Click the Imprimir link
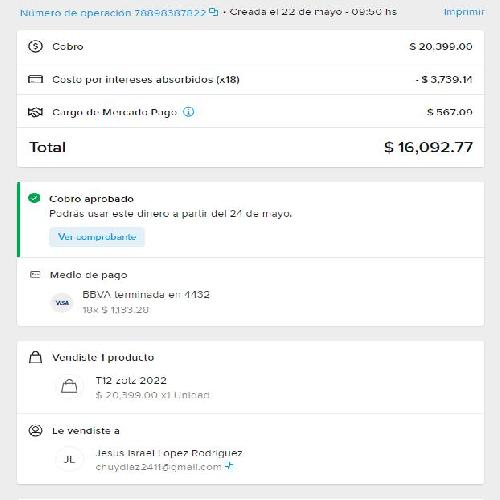The image size is (500, 500). pos(464,12)
